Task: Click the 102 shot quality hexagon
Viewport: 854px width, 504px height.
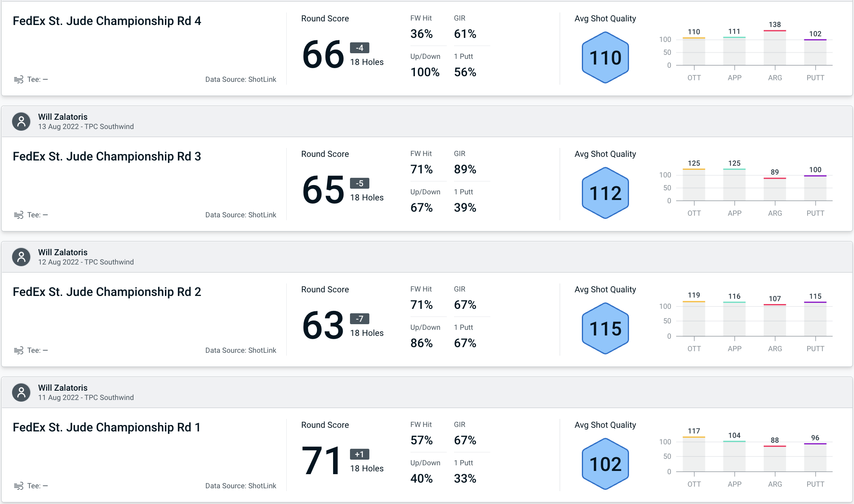Action: 605,464
